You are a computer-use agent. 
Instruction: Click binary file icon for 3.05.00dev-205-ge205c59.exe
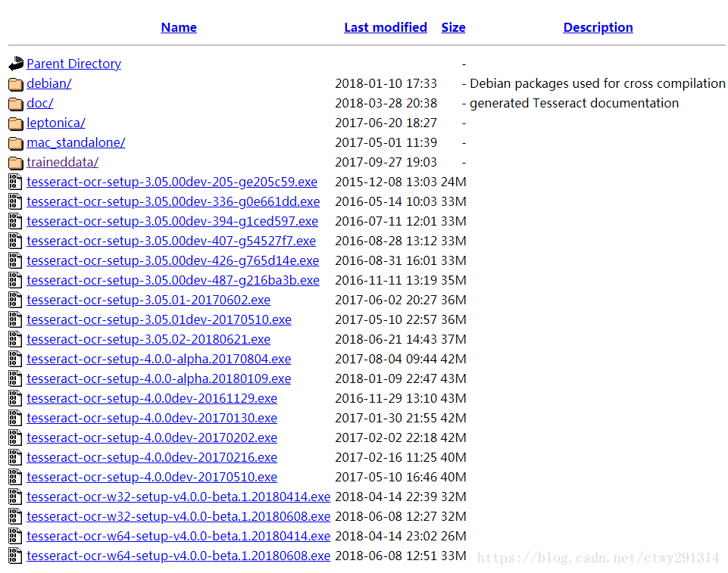(x=15, y=182)
